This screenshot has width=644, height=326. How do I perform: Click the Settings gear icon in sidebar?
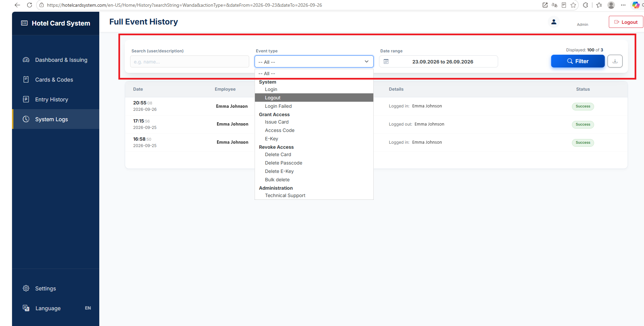(x=26, y=288)
